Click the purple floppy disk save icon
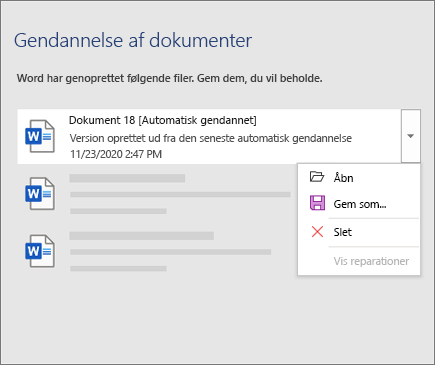Screen dimensions: 435x365 (x=317, y=203)
